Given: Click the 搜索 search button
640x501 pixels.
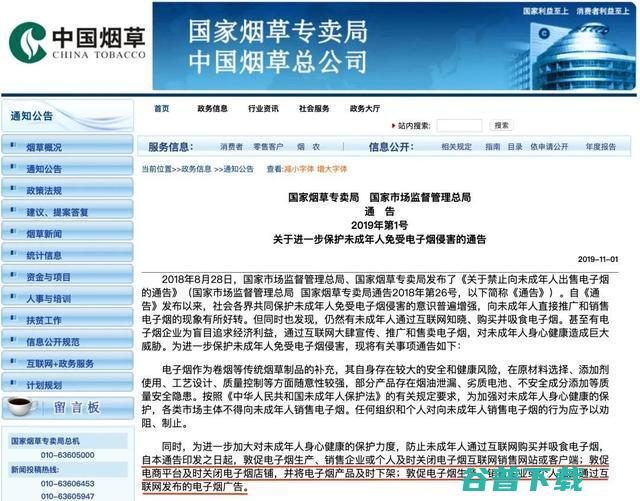Looking at the screenshot, I should 501,125.
